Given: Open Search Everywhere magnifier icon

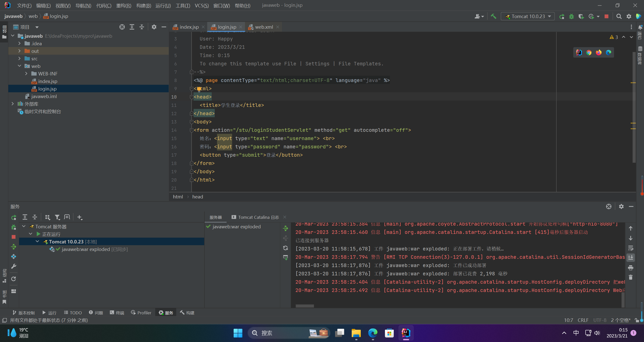Looking at the screenshot, I should point(619,16).
